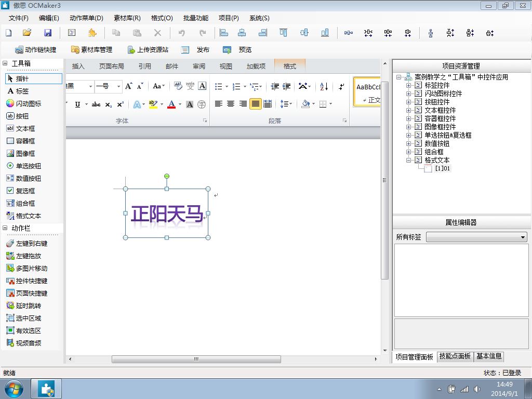Open a project using the folder icon
This screenshot has width=532, height=399.
tap(27, 33)
